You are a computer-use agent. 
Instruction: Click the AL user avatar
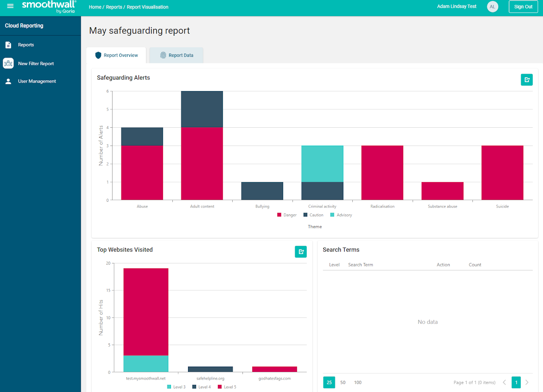click(493, 7)
